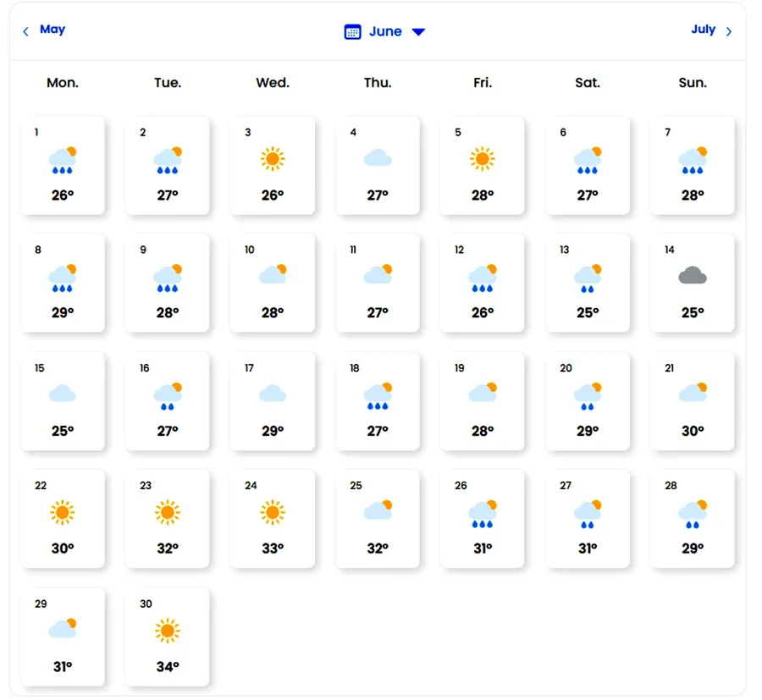Go to next month July
The image size is (762, 700).
(x=703, y=30)
